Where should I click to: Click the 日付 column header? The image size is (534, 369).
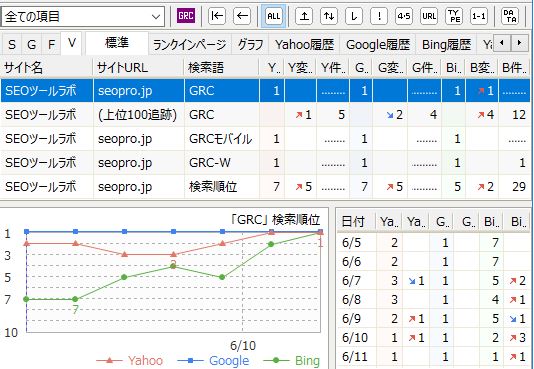coord(356,222)
